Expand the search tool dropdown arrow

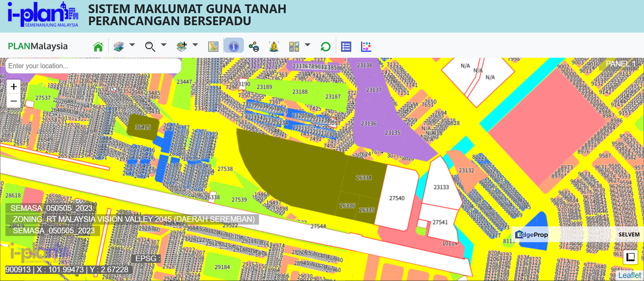point(164,45)
